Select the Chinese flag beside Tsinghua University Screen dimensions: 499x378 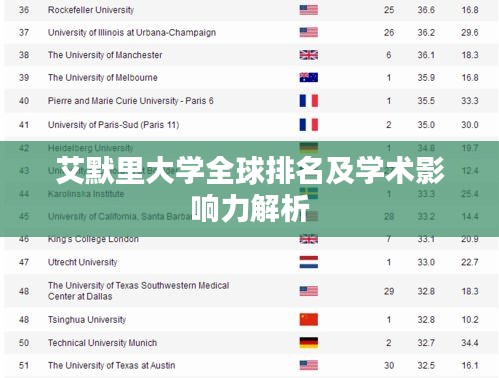[x=308, y=320]
